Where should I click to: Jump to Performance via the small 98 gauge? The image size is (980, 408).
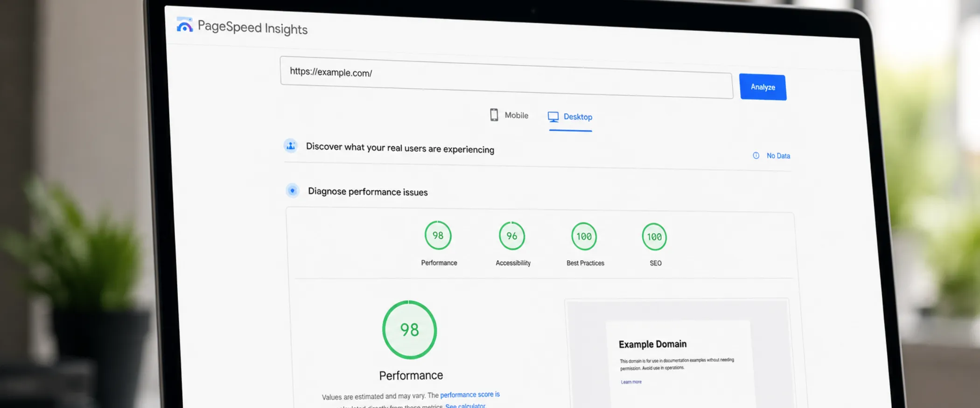(x=438, y=235)
